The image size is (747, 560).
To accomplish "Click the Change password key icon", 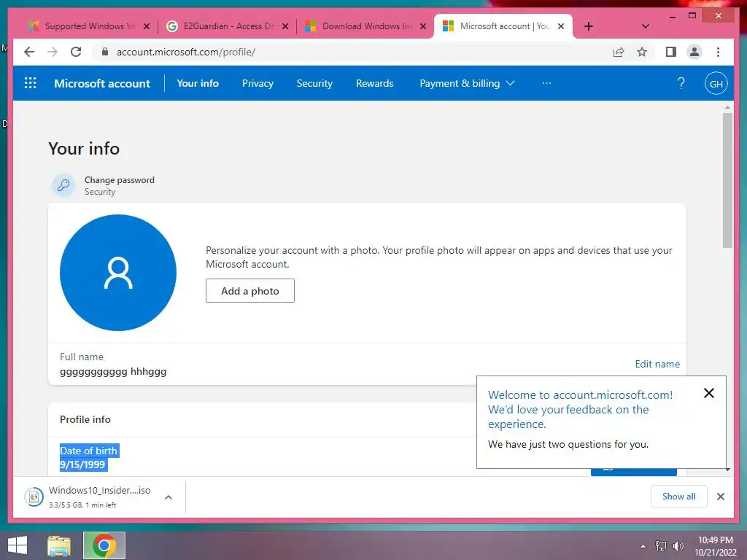I will click(x=63, y=185).
